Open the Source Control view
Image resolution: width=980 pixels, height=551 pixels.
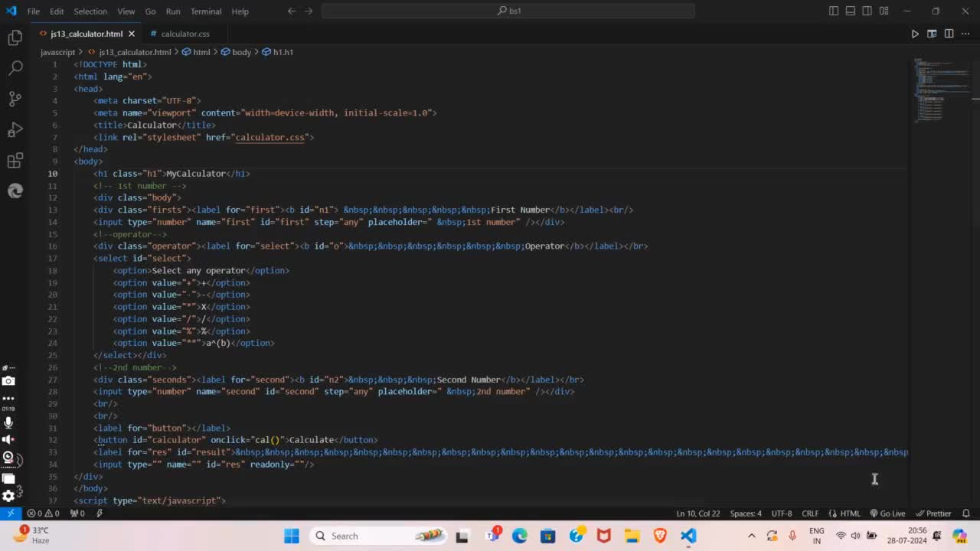[x=15, y=99]
